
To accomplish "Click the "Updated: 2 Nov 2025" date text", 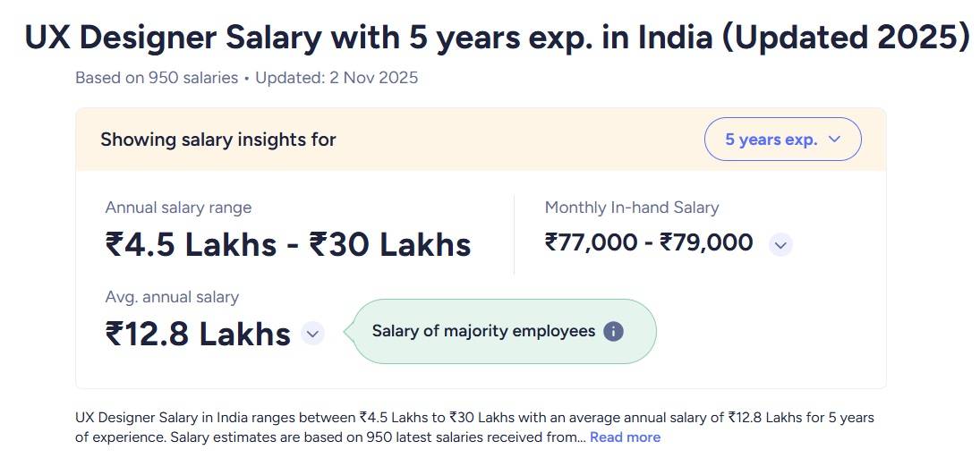I will pos(337,78).
